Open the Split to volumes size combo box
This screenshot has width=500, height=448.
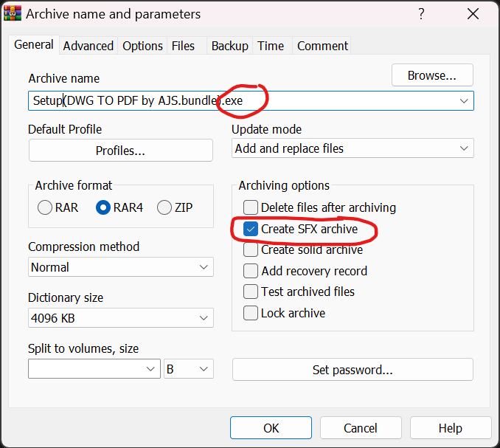click(x=94, y=369)
